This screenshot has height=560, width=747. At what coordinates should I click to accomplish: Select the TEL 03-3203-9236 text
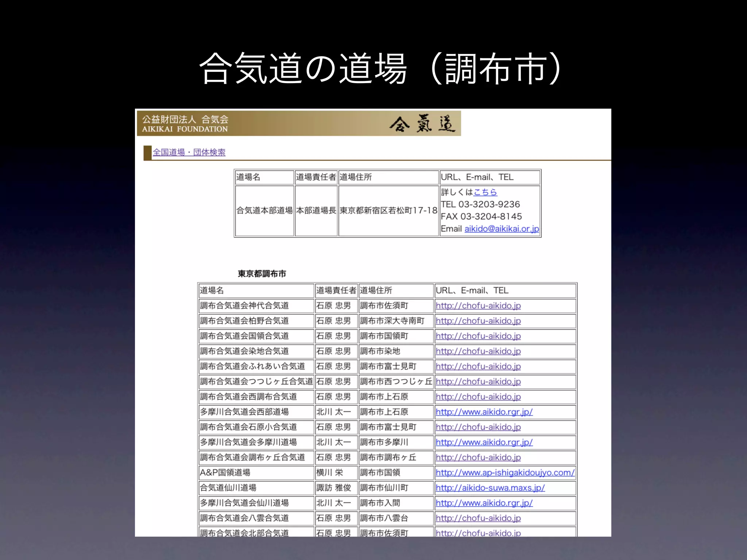click(x=480, y=205)
